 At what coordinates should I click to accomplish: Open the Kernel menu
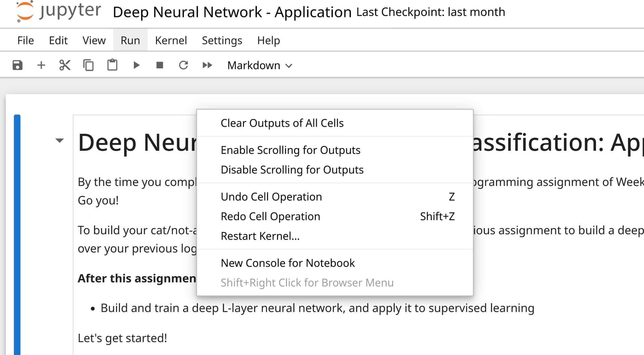pos(171,40)
